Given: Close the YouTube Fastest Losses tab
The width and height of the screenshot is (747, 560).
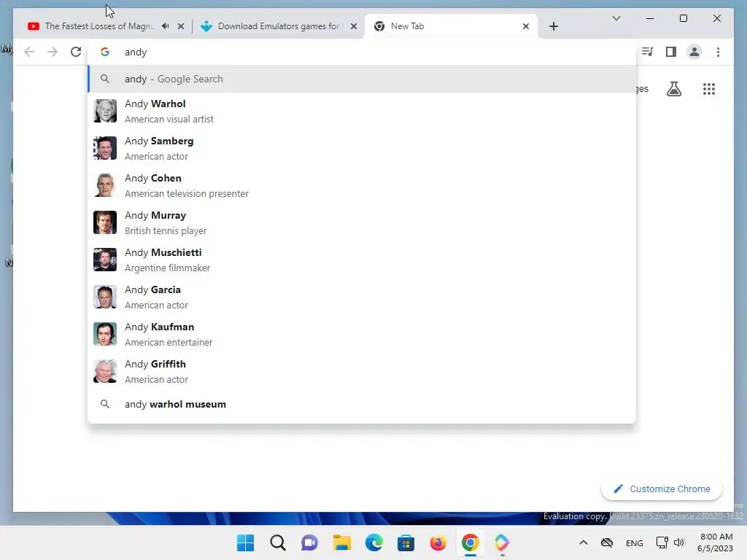Looking at the screenshot, I should click(181, 26).
